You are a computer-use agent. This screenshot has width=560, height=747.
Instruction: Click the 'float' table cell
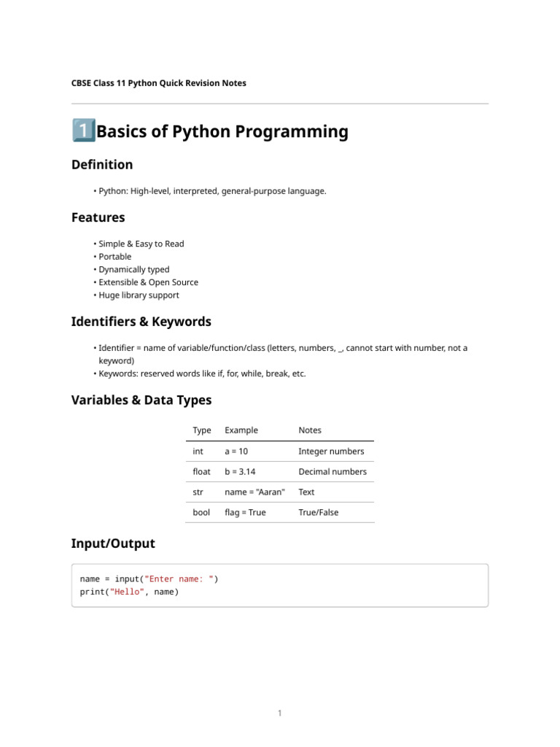201,472
